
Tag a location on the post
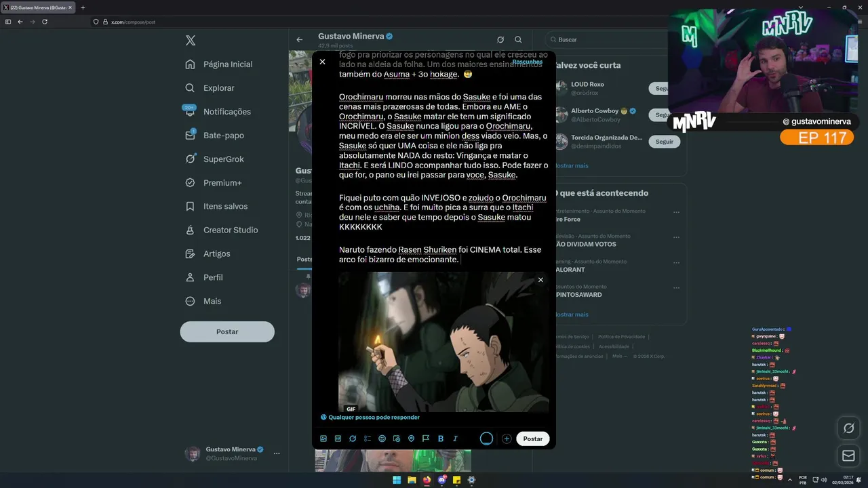point(411,439)
